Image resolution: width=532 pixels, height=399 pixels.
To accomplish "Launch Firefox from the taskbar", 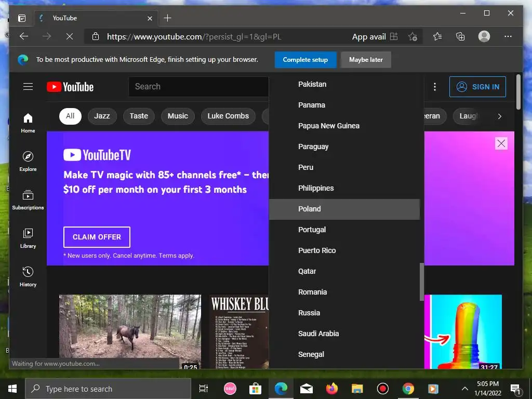I will click(332, 389).
